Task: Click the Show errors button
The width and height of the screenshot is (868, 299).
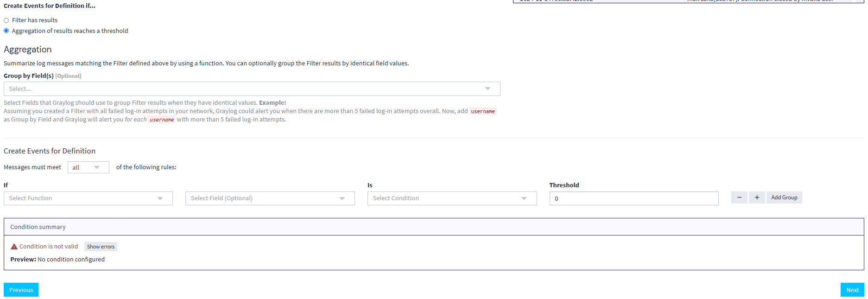Action: 101,247
